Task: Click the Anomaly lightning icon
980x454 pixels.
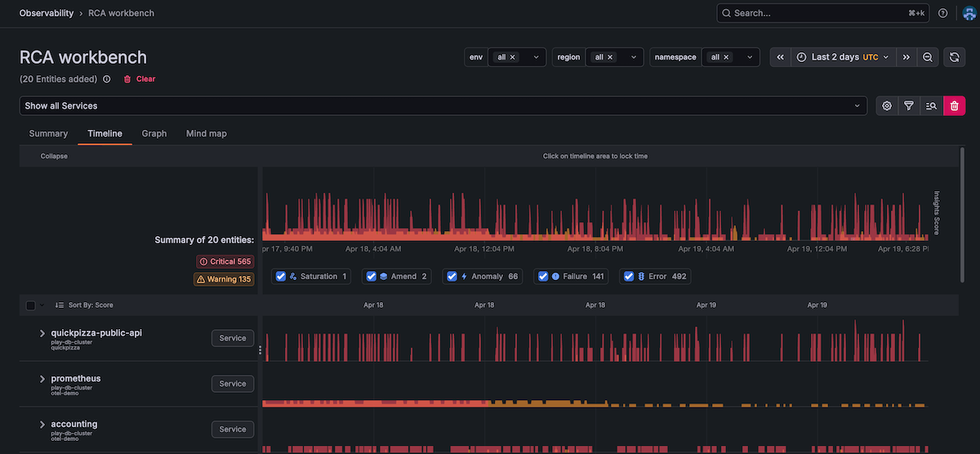Action: [x=464, y=277]
